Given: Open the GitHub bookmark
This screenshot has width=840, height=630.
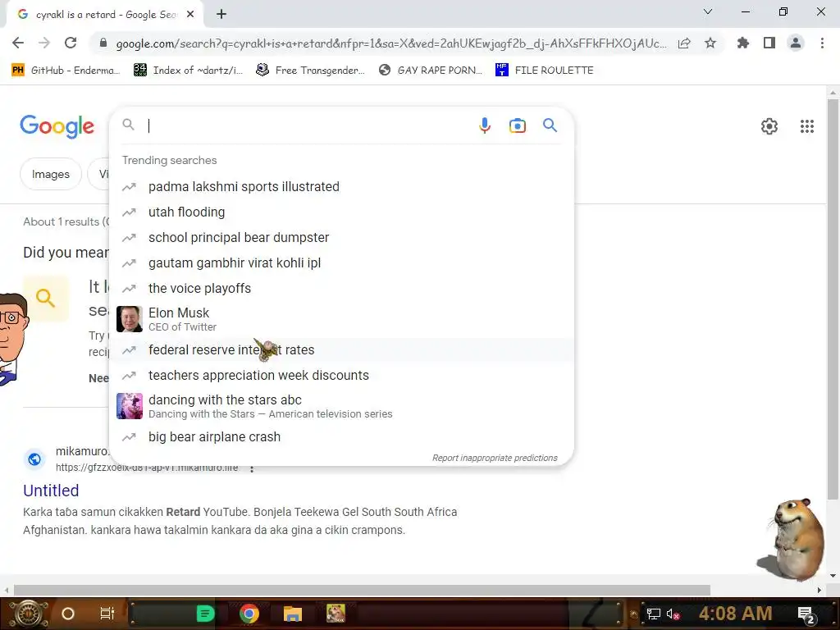Looking at the screenshot, I should point(66,71).
